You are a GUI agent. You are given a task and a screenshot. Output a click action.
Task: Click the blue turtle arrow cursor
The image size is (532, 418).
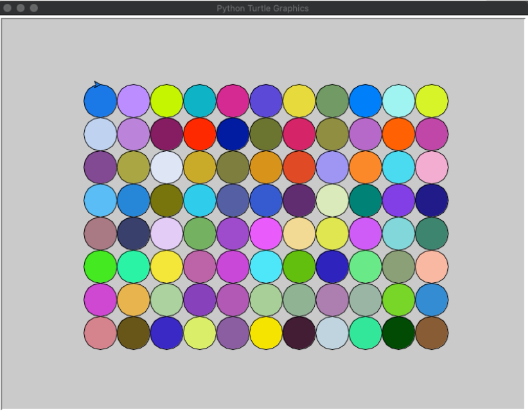tap(98, 84)
